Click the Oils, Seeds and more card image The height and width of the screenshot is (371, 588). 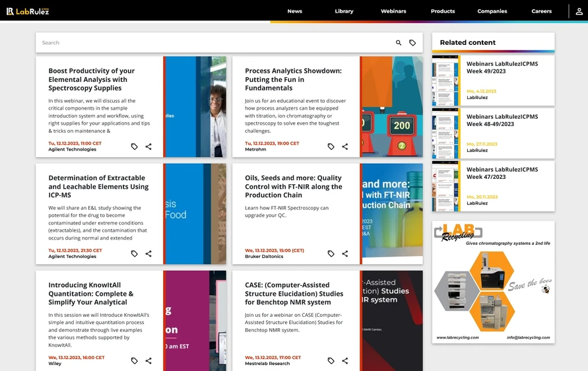click(391, 214)
